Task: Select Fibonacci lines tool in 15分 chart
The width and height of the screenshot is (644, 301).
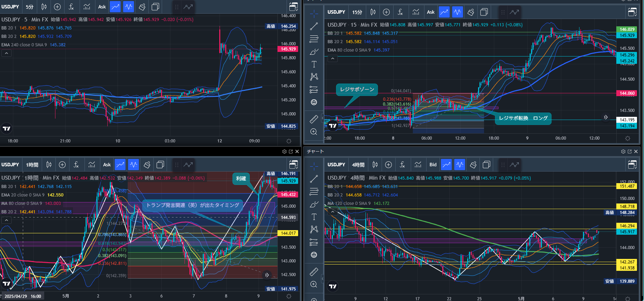Action: 314,39
